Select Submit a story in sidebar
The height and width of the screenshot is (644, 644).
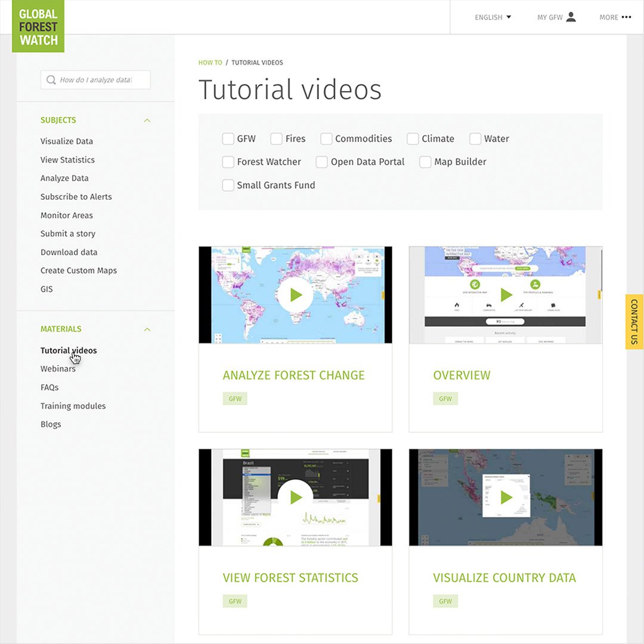(x=68, y=234)
